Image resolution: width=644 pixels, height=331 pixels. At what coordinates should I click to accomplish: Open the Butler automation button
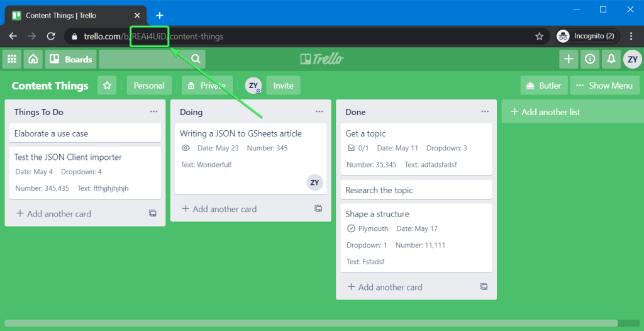(544, 86)
